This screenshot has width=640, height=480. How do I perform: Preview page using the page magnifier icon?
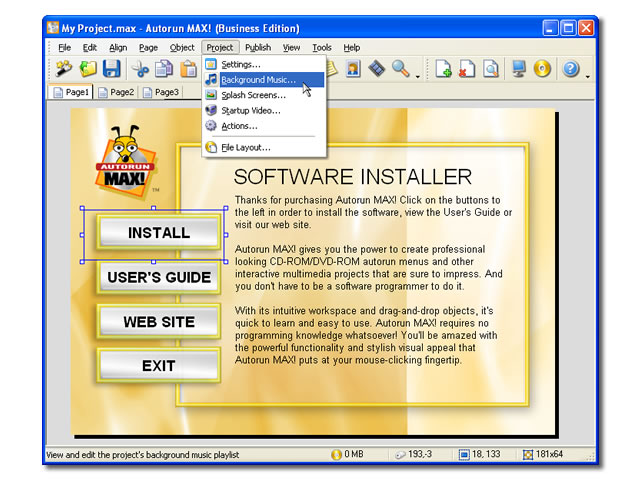[x=491, y=69]
